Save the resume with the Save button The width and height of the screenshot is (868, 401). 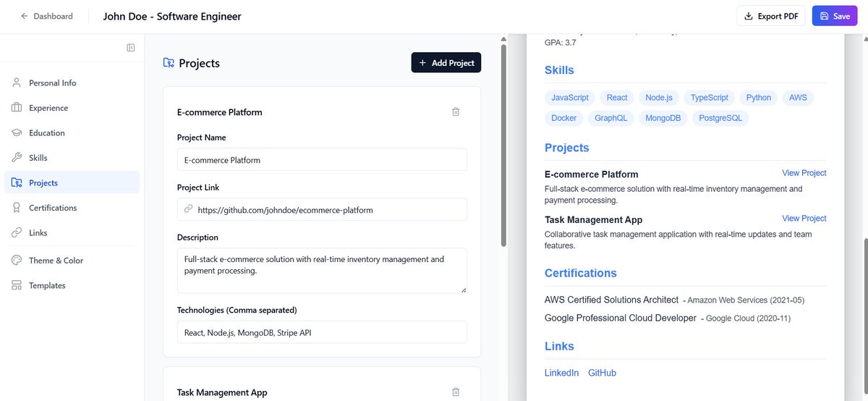[835, 16]
